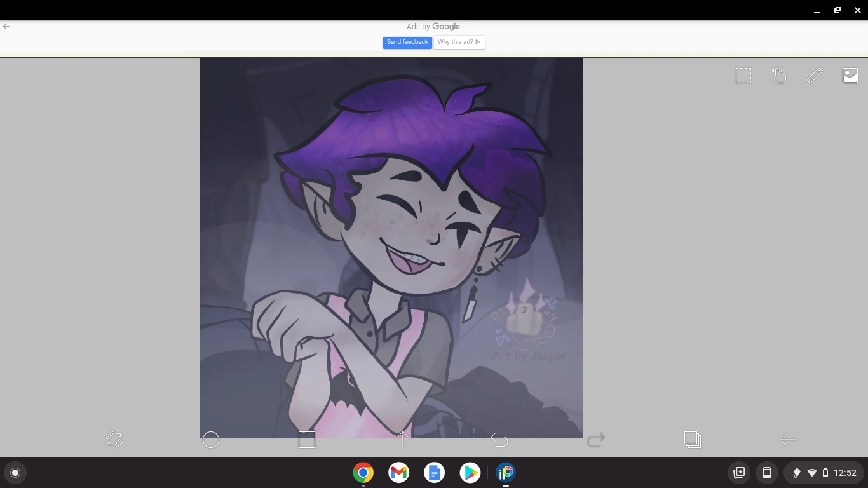Screen dimensions: 868x488
Task: Open the system clock and status tray
Action: point(824,473)
